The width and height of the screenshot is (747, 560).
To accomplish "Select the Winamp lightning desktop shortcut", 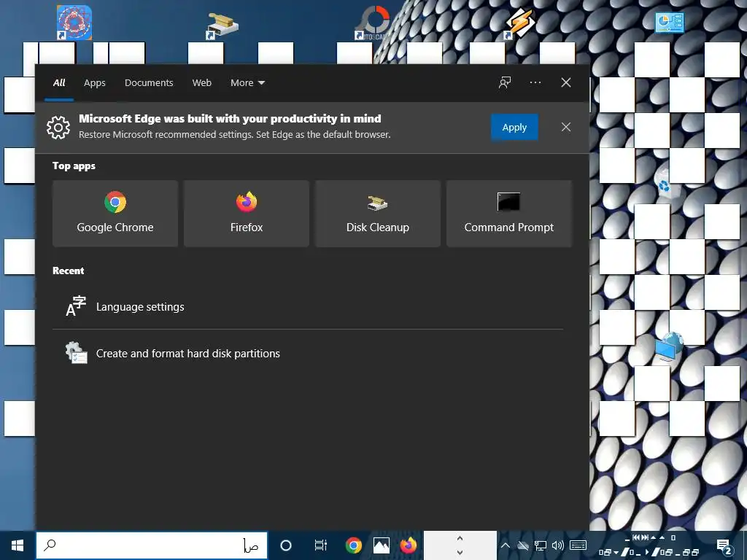I will (520, 23).
